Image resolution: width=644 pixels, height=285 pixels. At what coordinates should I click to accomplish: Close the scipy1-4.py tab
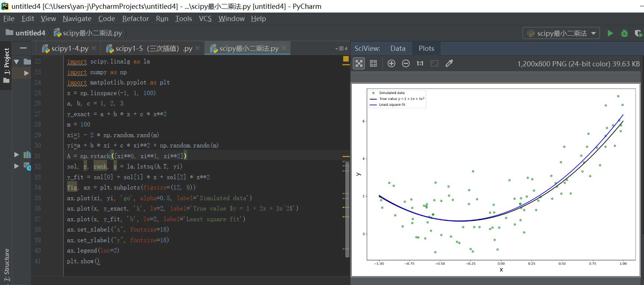click(94, 48)
